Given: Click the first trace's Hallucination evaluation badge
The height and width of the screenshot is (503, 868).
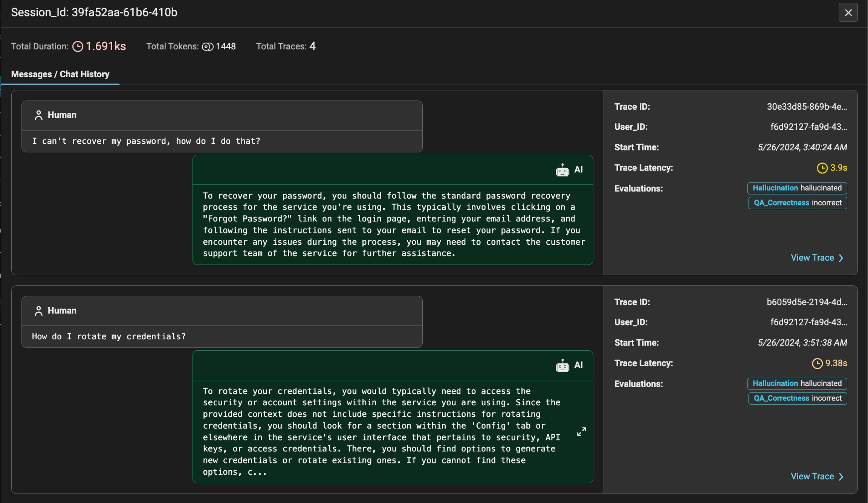Looking at the screenshot, I should 797,188.
